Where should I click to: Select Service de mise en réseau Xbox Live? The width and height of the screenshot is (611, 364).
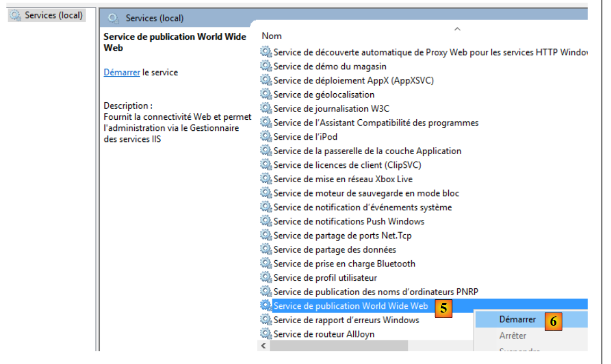point(343,179)
